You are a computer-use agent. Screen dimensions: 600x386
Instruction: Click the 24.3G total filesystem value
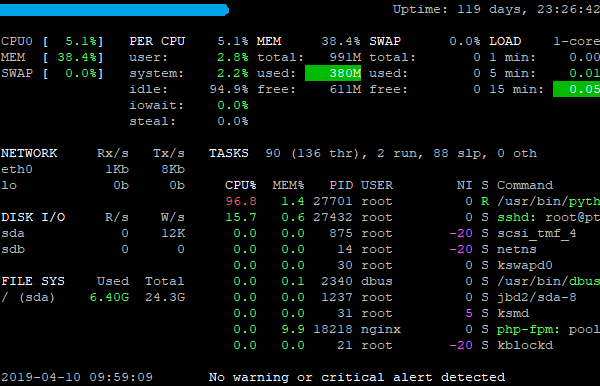click(165, 297)
